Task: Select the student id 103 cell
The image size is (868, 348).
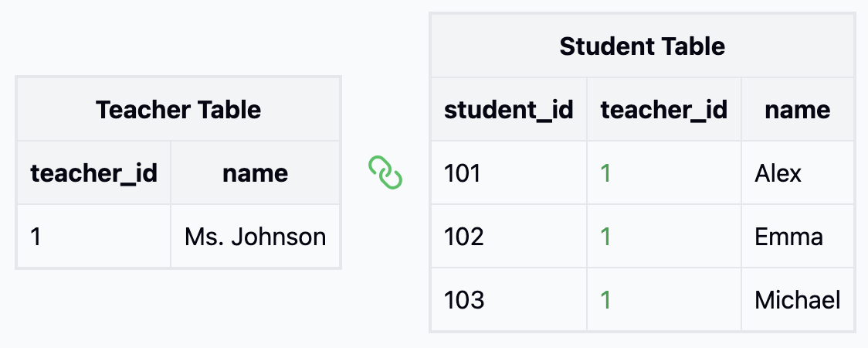Action: pyautogui.click(x=509, y=300)
